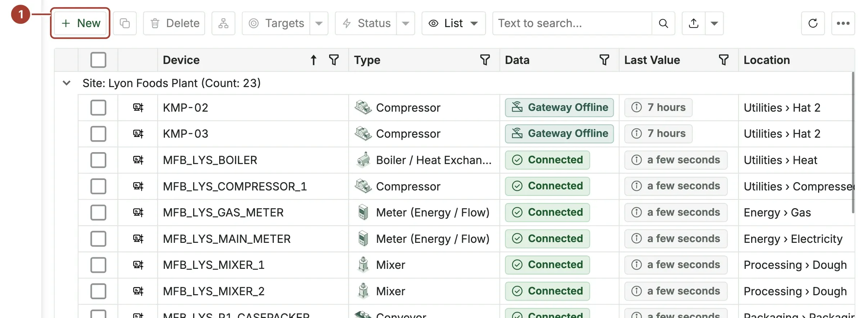The height and width of the screenshot is (318, 868).
Task: Click the Targets button
Action: pyautogui.click(x=276, y=23)
